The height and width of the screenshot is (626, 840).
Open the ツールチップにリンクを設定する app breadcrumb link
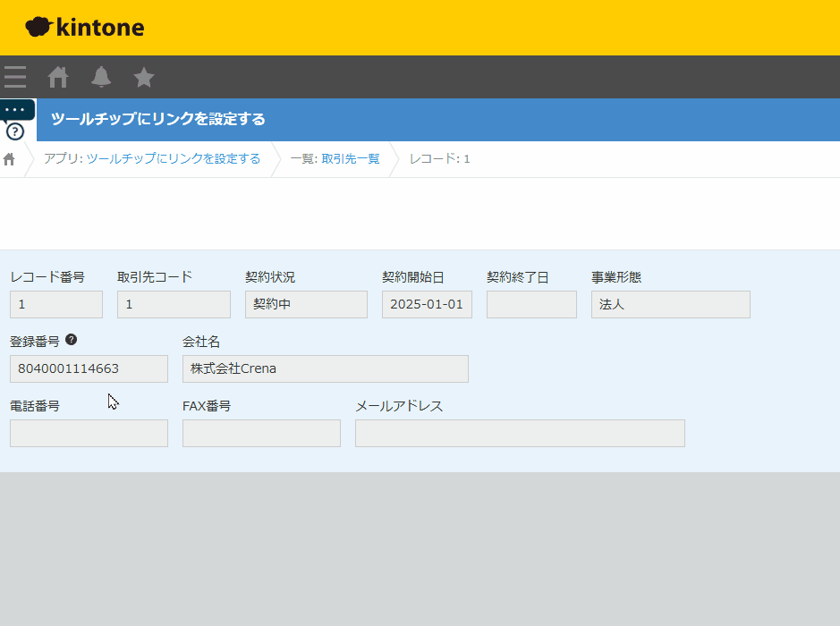(x=173, y=159)
